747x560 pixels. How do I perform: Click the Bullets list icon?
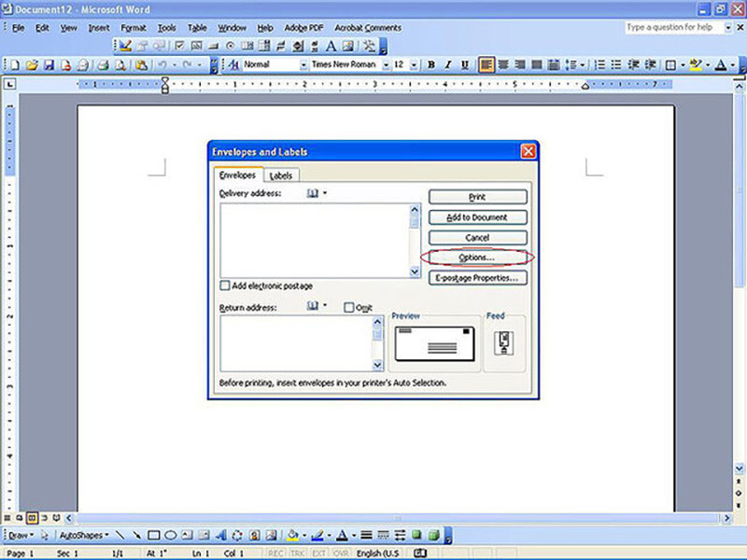[616, 64]
